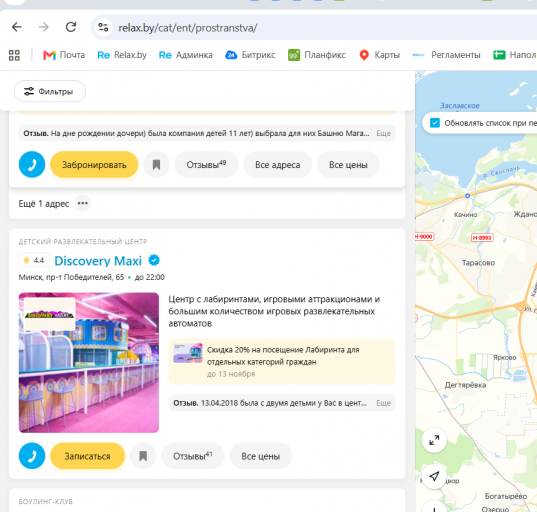Image resolution: width=537 pixels, height=512 pixels.
Task: Expand the Башню review with Еще
Action: coord(383,133)
